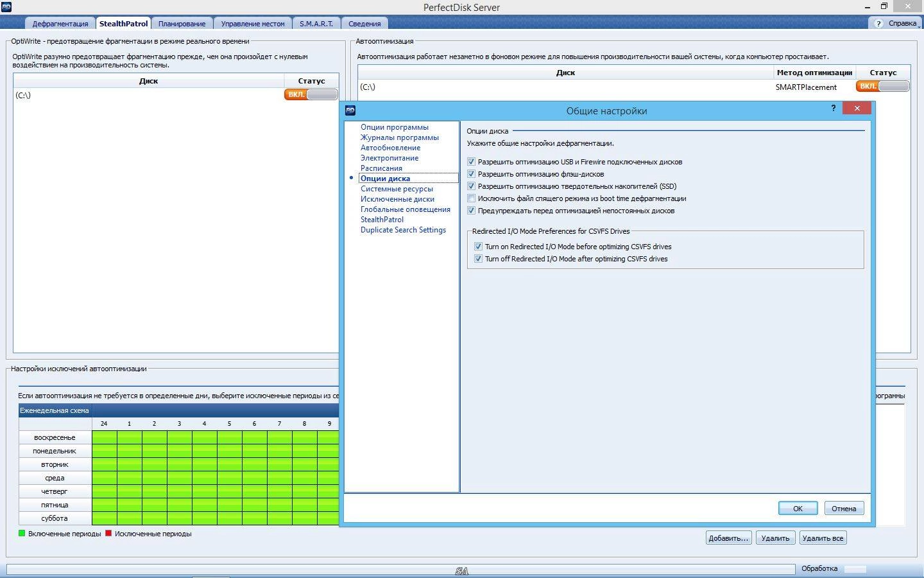
Task: Click воскресенье cell under hour 1
Action: [129, 437]
